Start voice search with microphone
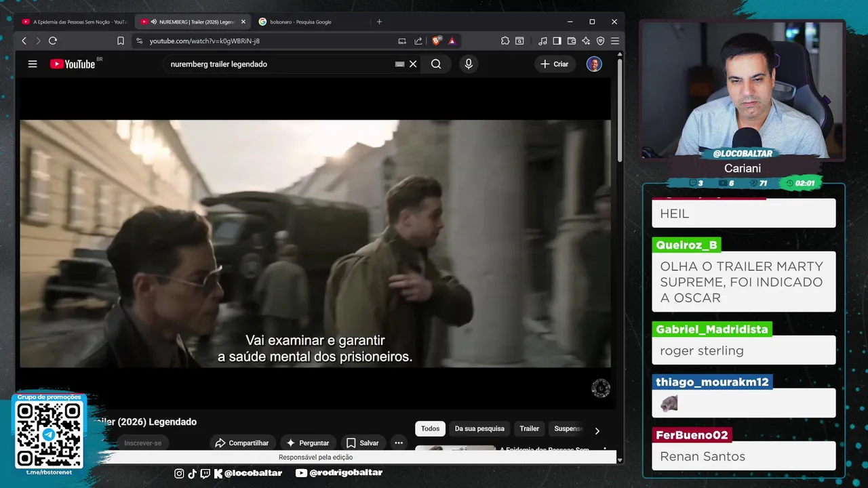The height and width of the screenshot is (488, 868). pos(468,64)
